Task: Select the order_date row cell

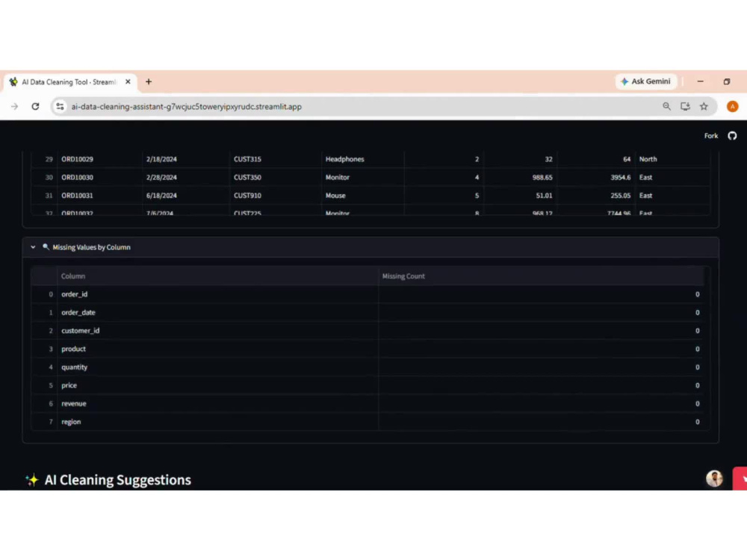Action: (217, 312)
